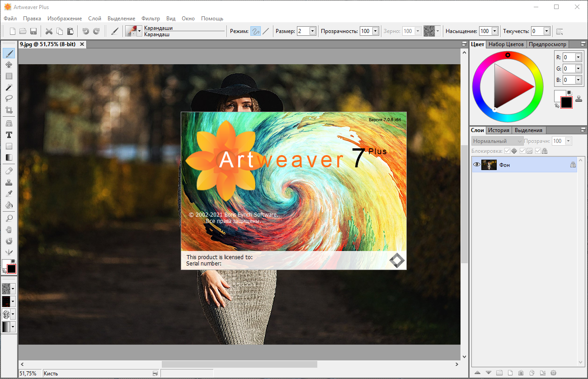This screenshot has height=379, width=588.
Task: Open the Выделение menu
Action: click(x=121, y=19)
